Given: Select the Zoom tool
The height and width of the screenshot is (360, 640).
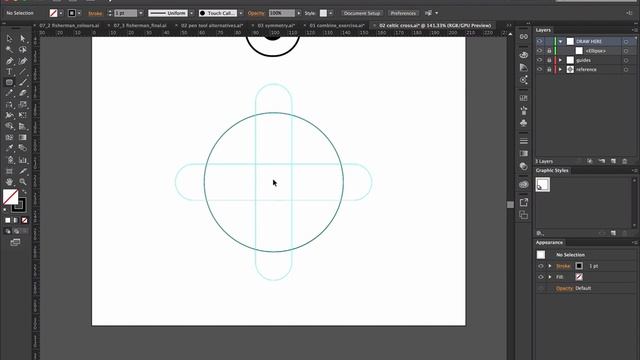Looking at the screenshot, I should (23, 182).
